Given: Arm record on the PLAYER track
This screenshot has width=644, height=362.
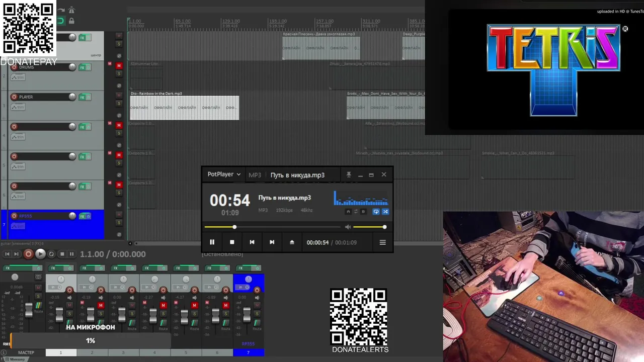Looking at the screenshot, I should click(x=14, y=97).
